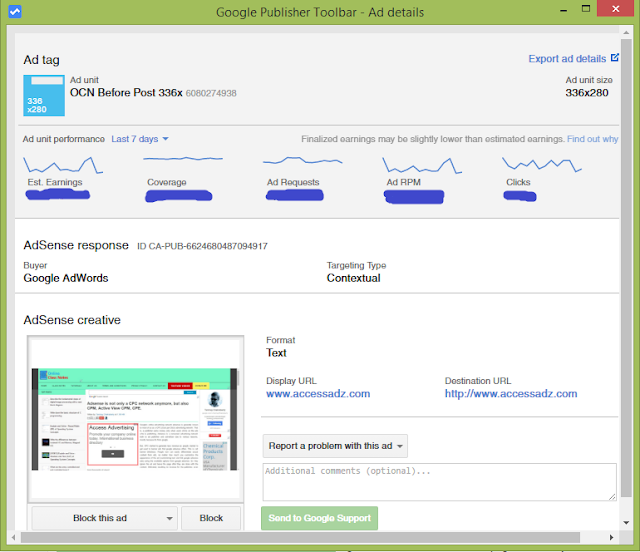Click the Clicks sparkline chart
The image size is (640, 552).
point(542,164)
